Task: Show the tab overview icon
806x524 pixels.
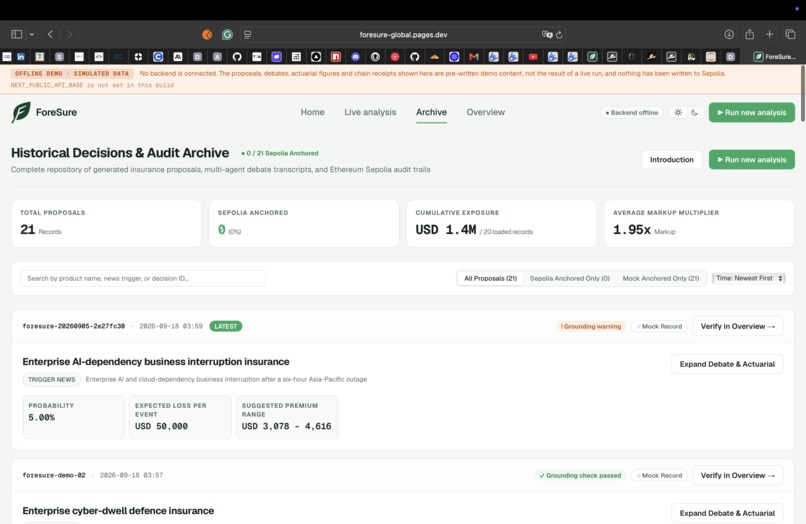Action: 790,34
